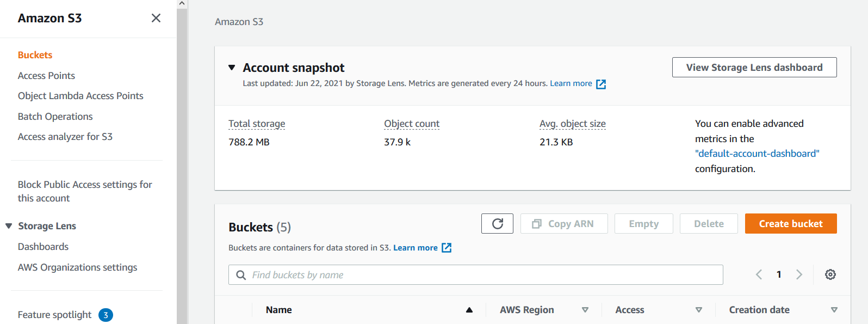Click the Delete button

(709, 223)
